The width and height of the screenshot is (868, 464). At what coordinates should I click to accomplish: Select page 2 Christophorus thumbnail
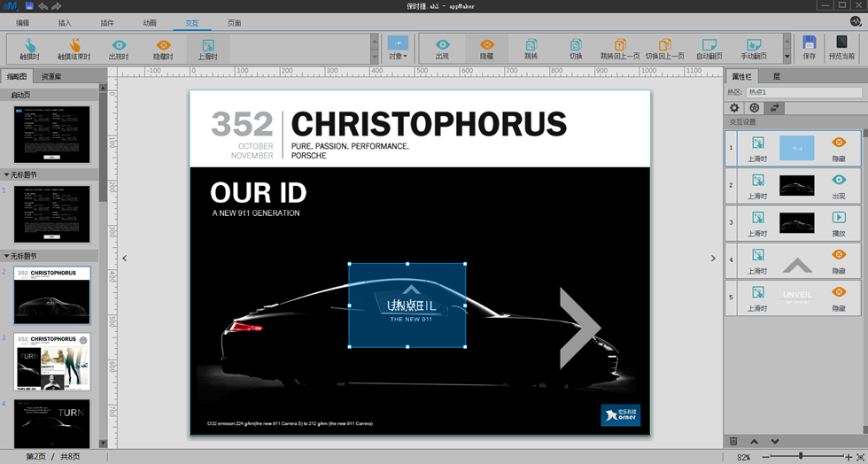[52, 295]
